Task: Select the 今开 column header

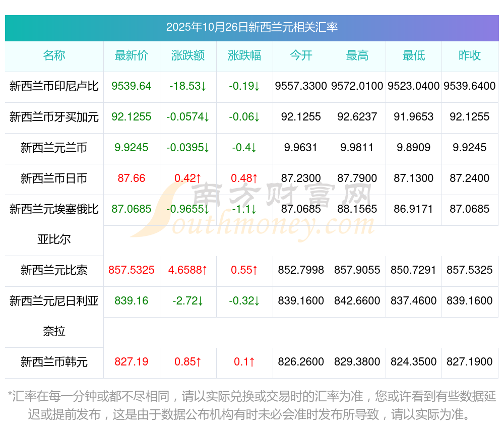Action: click(x=301, y=56)
